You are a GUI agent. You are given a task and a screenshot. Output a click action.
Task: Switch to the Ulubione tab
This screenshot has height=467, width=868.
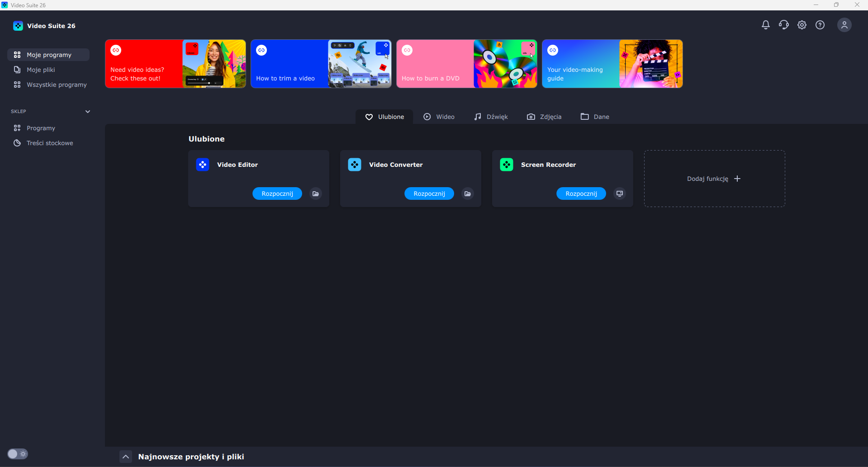(384, 117)
